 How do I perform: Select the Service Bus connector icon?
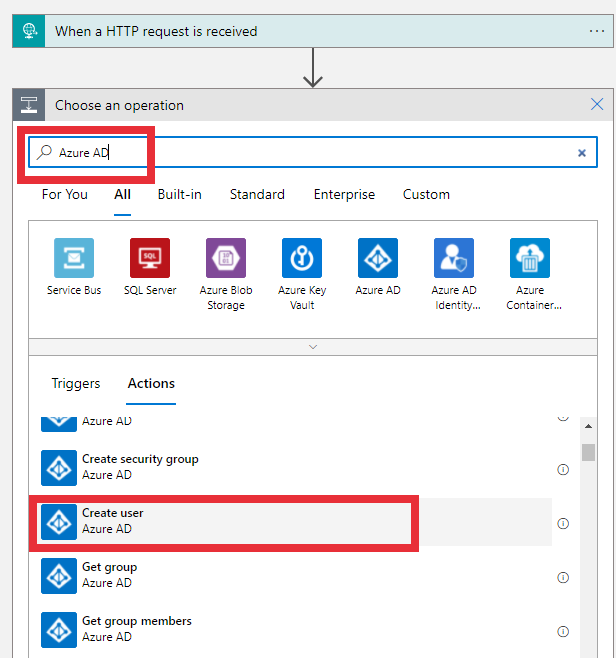74,258
